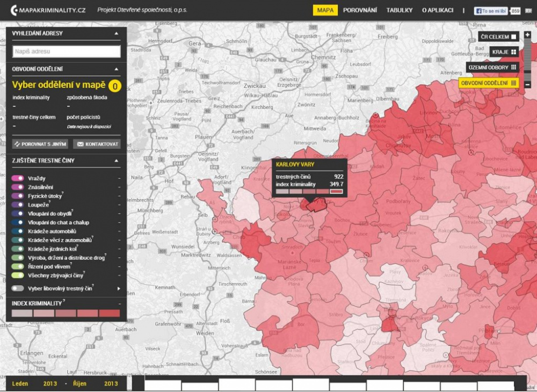This screenshot has width=537, height=392.
Task: Collapse the VYHLEDÁNÍ ADRESY section arrow
Action: tap(117, 33)
